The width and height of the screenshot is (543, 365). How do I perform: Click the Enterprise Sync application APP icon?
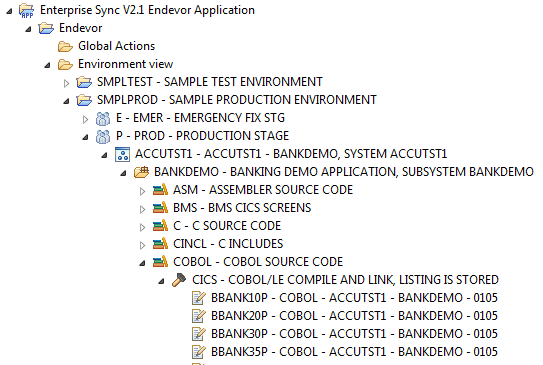(x=26, y=10)
